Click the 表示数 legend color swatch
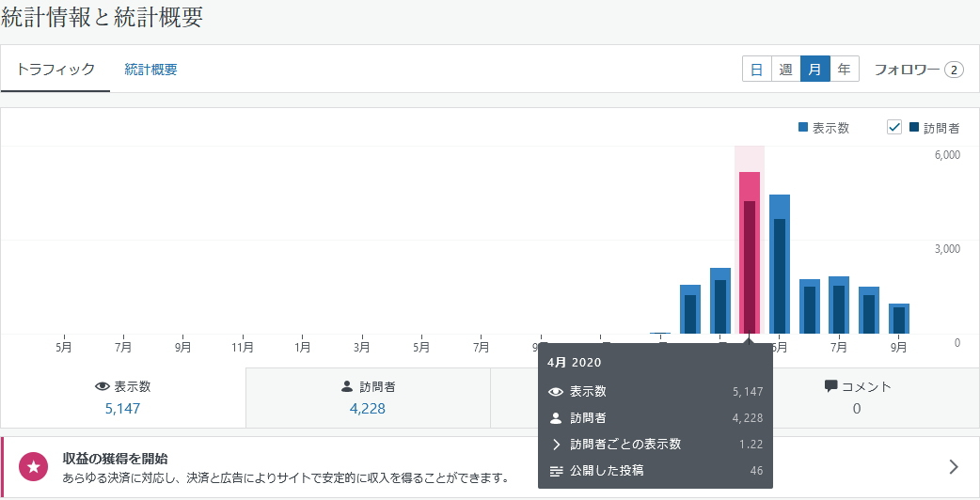This screenshot has height=500, width=980. [802, 128]
